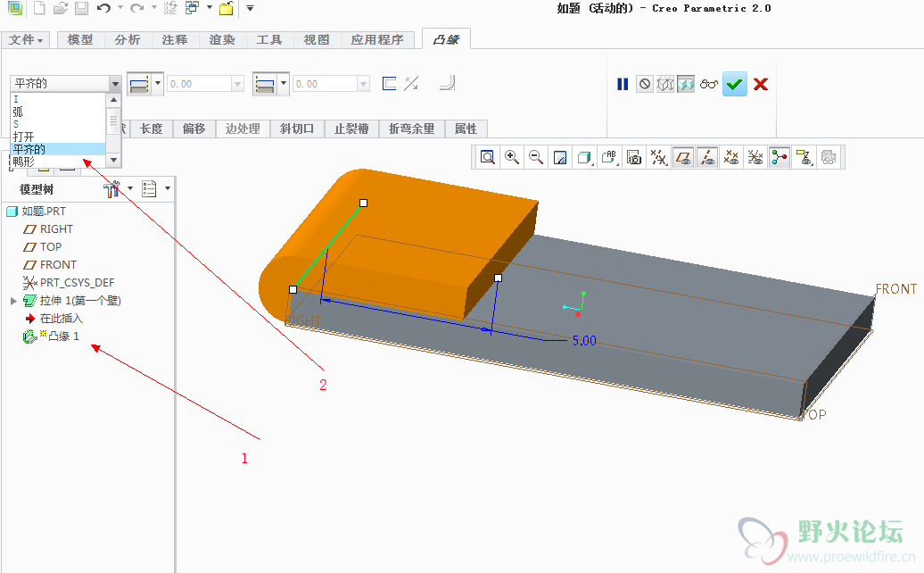Click the shape list scroll down arrow

click(x=114, y=160)
